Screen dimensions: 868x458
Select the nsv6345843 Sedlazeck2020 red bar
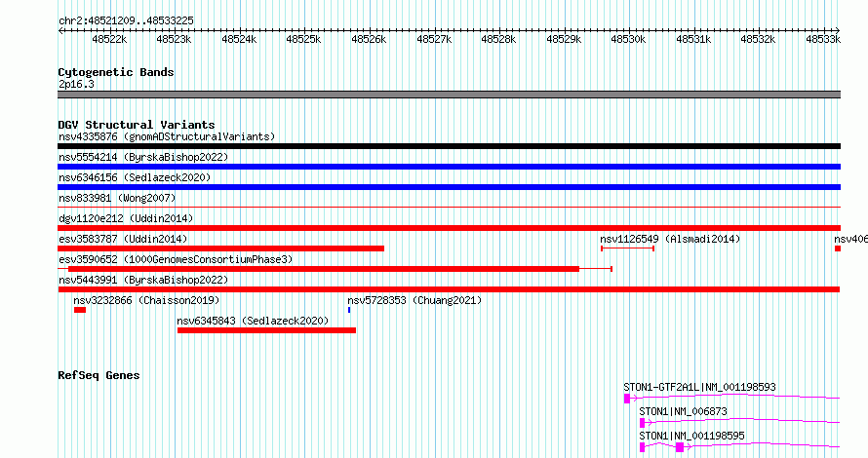pos(267,330)
